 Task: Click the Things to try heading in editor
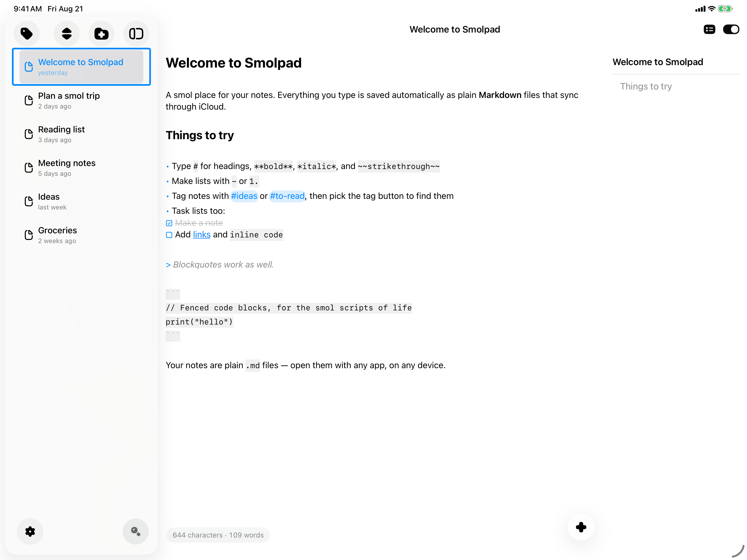pyautogui.click(x=200, y=135)
